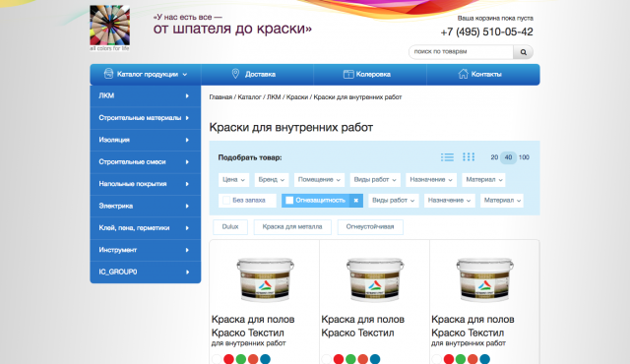630x364 pixels.
Task: Click the Огнеустойчивая tag
Action: [x=370, y=226]
